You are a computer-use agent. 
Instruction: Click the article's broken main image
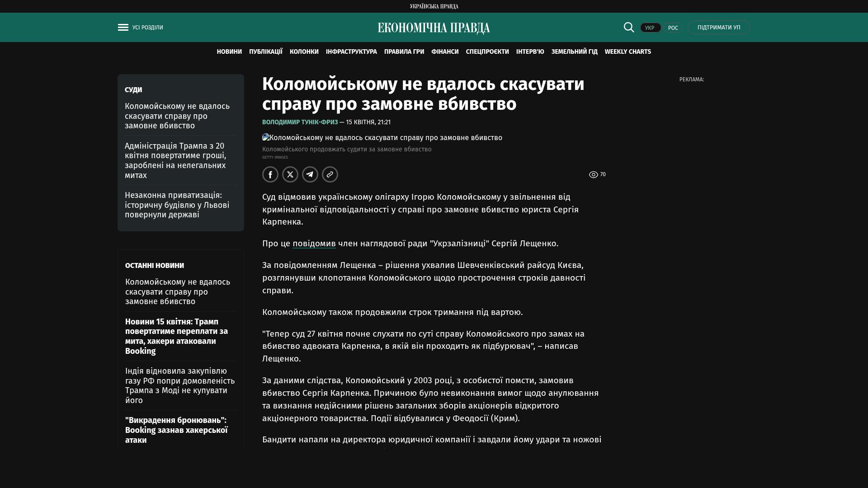382,138
